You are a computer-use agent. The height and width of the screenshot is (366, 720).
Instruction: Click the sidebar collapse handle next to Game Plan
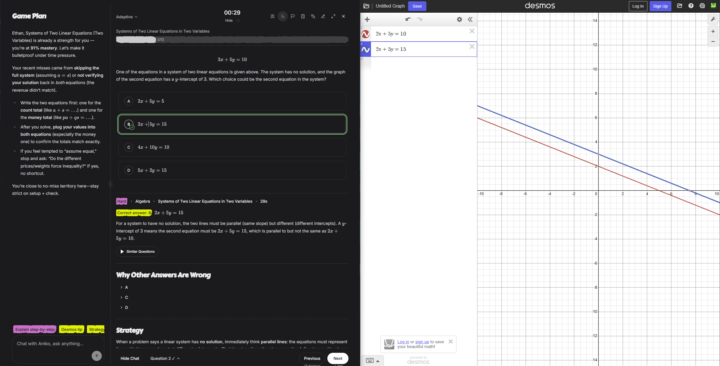pos(110,184)
